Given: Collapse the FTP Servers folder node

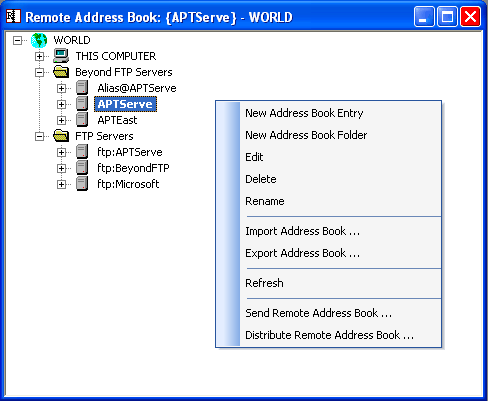Looking at the screenshot, I should coord(39,137).
